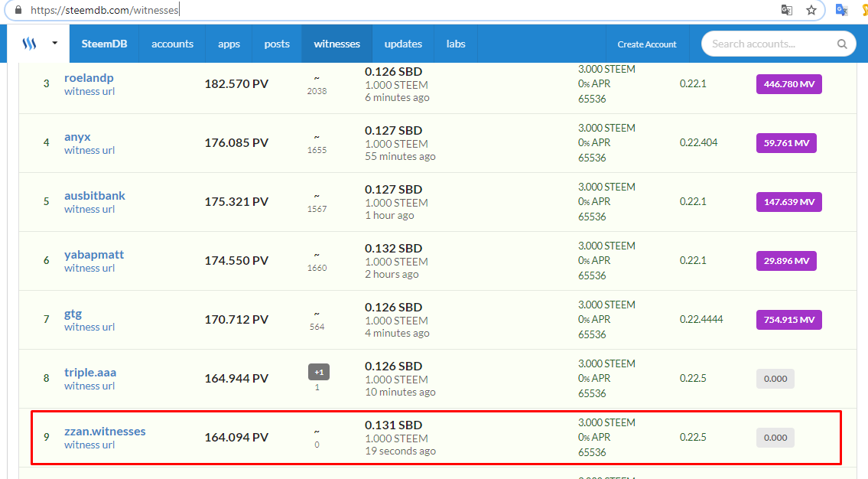
Task: Navigate to the posts section
Action: (x=277, y=44)
